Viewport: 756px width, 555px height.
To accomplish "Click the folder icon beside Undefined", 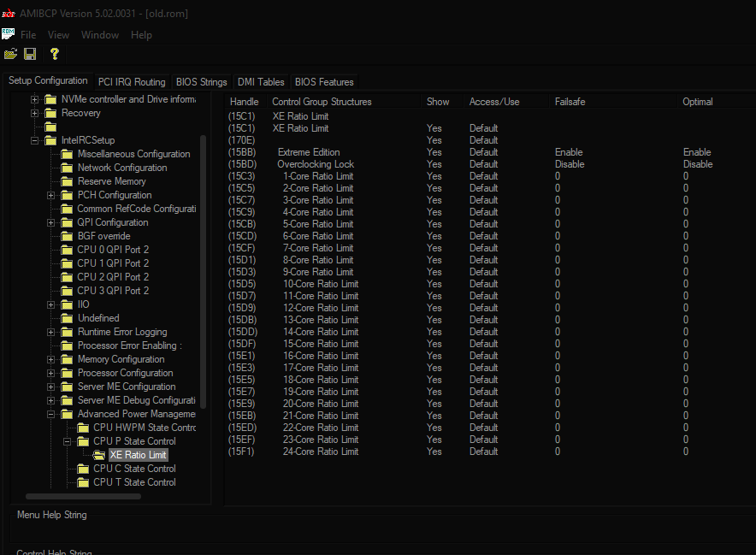I will click(x=67, y=318).
